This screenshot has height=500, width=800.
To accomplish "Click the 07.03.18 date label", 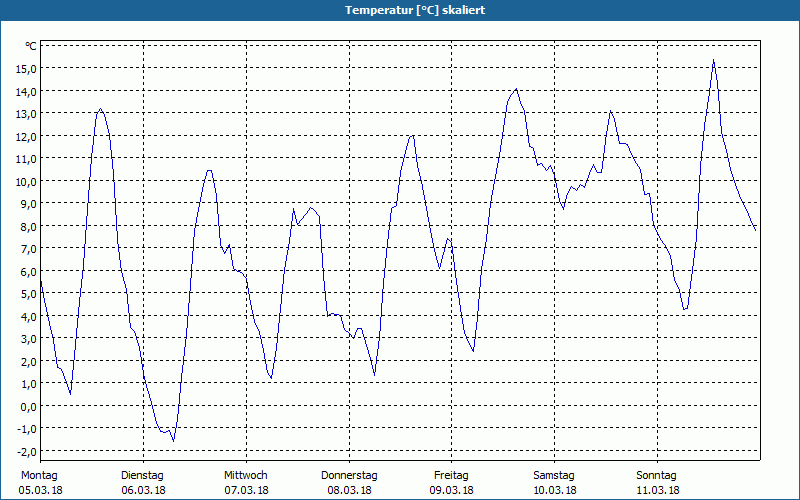I will click(246, 490).
